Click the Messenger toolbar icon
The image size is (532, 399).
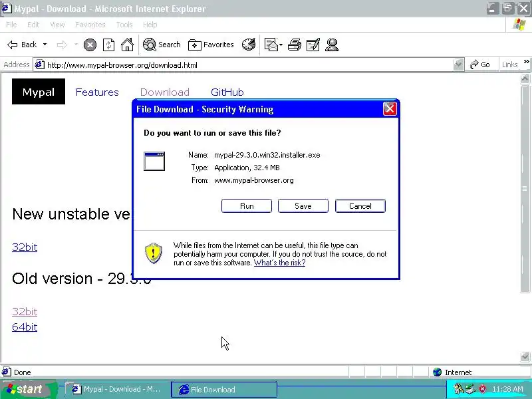pos(331,45)
